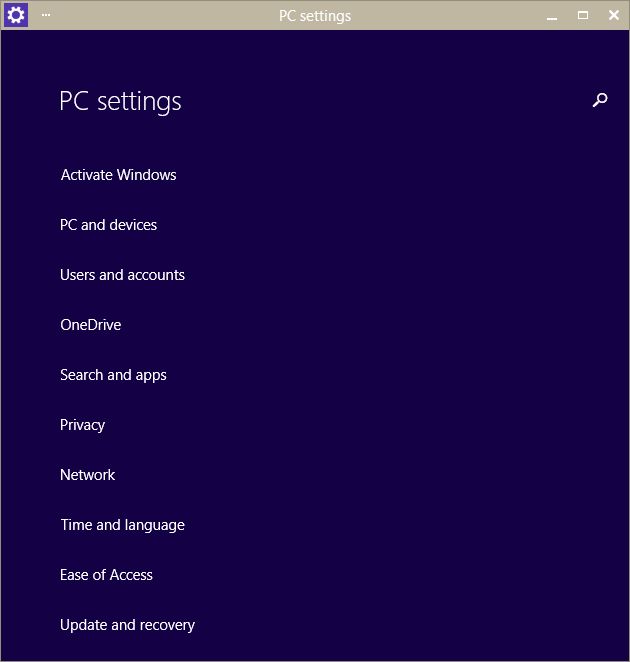Open Update and recovery
Screen dimensions: 630x662
(x=127, y=625)
